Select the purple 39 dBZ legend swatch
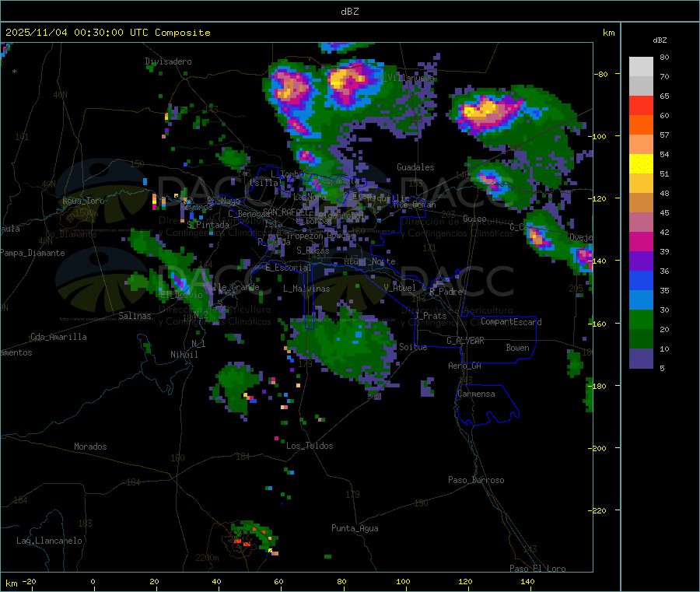 click(x=641, y=261)
